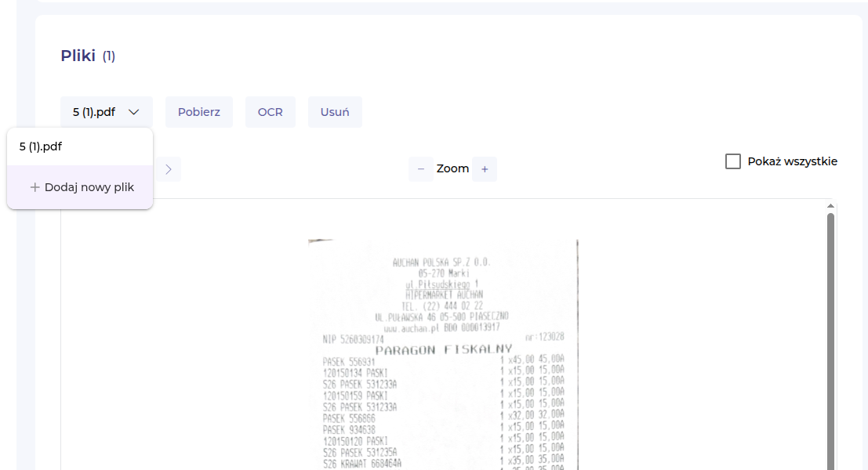Click the Usuń button

[x=335, y=112]
